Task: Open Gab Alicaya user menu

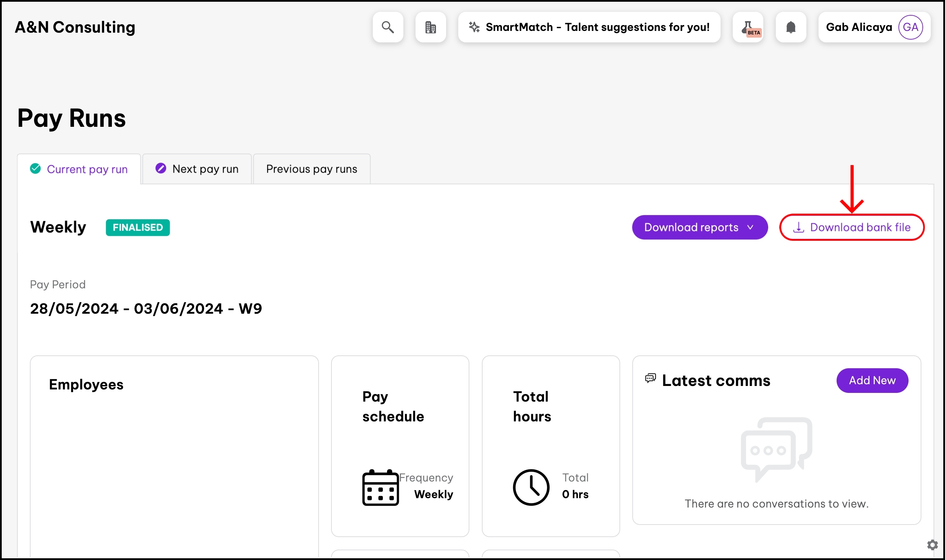Action: 858,27
